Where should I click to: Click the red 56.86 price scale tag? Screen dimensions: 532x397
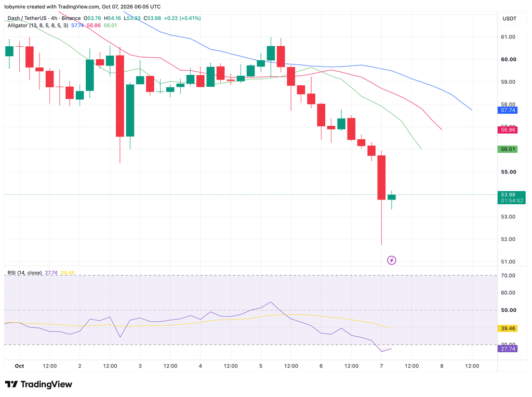click(508, 129)
